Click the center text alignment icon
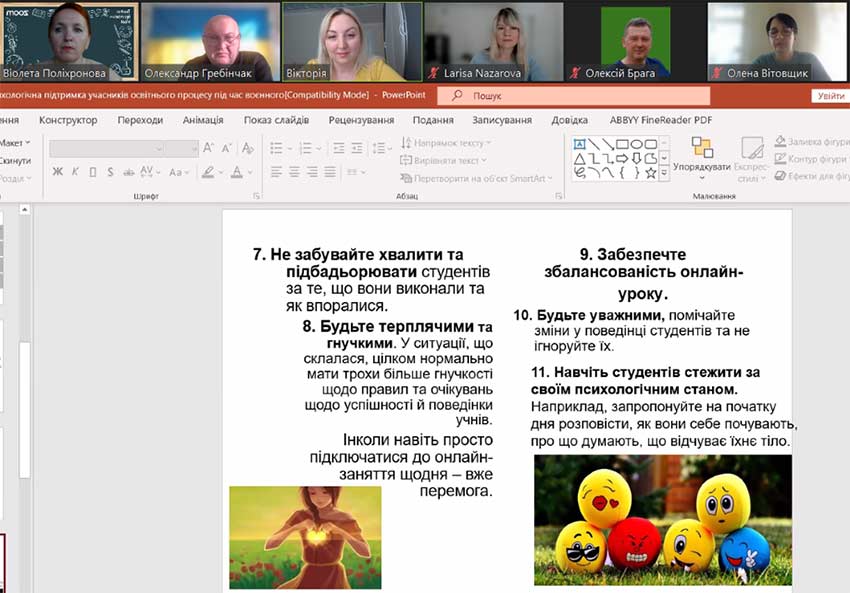Image resolution: width=850 pixels, height=593 pixels. click(293, 172)
